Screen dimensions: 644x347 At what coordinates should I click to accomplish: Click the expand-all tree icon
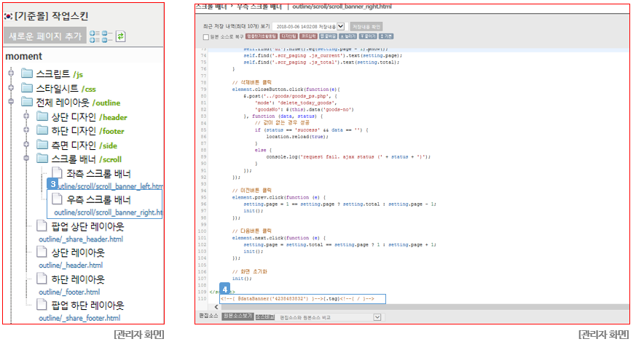(x=95, y=36)
